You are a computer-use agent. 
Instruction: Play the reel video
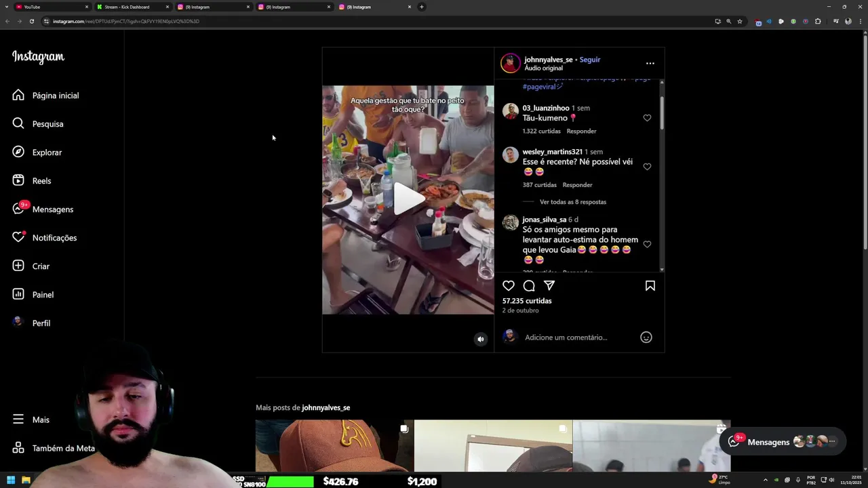[408, 199]
